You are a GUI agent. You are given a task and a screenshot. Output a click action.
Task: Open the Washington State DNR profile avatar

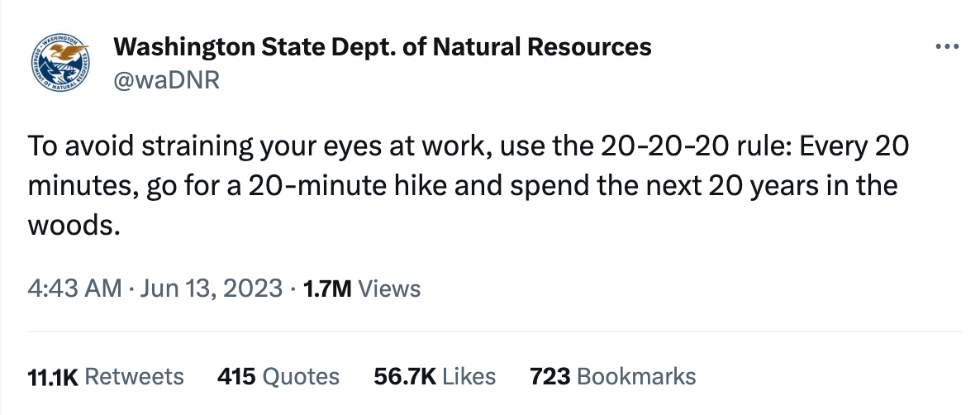[60, 63]
